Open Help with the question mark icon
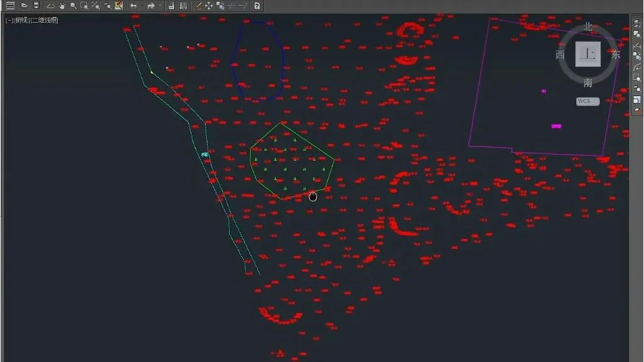 257,6
